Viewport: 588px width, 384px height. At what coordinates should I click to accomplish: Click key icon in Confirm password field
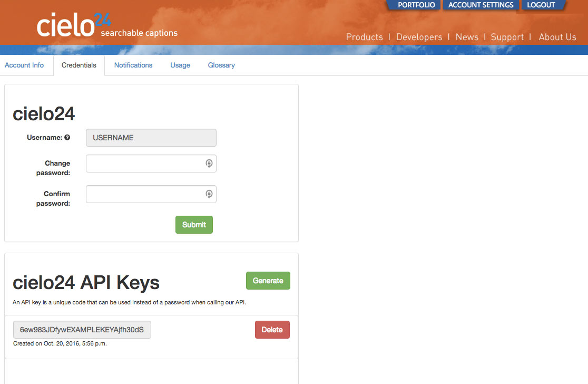tap(209, 194)
